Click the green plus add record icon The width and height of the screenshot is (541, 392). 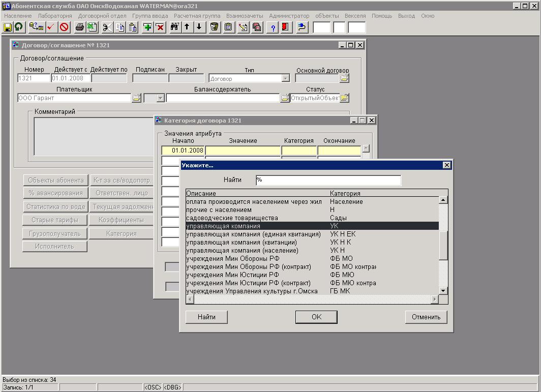147,27
